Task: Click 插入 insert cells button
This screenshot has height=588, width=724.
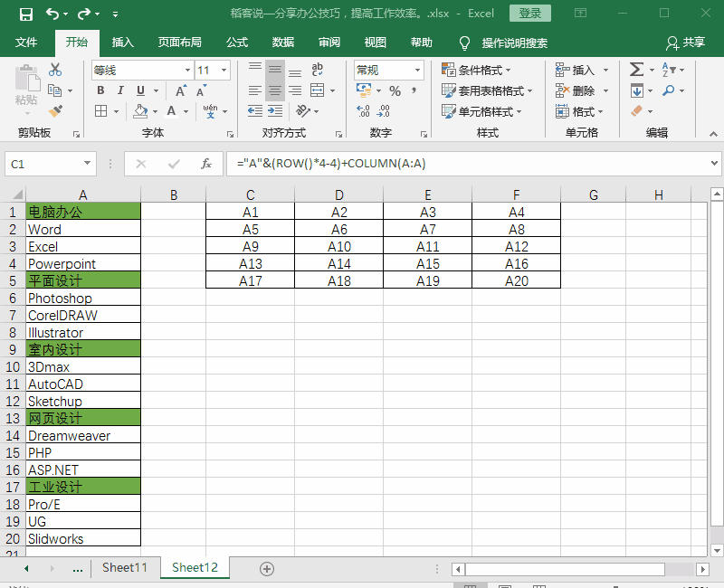Action: click(582, 71)
